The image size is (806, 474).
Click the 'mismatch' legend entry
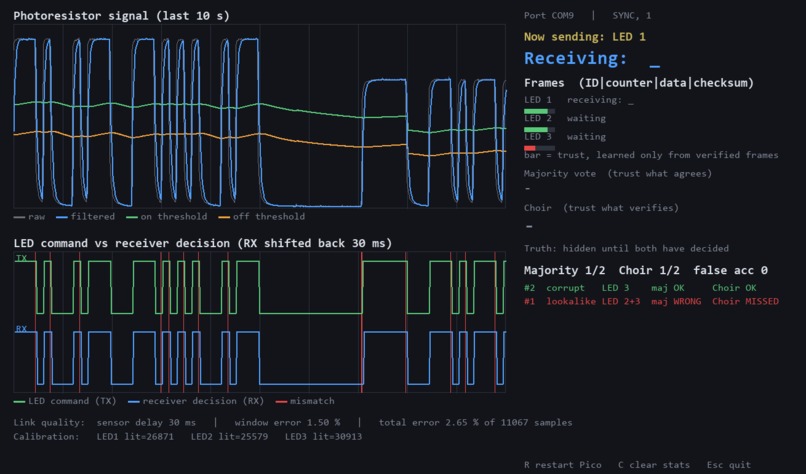coord(305,401)
